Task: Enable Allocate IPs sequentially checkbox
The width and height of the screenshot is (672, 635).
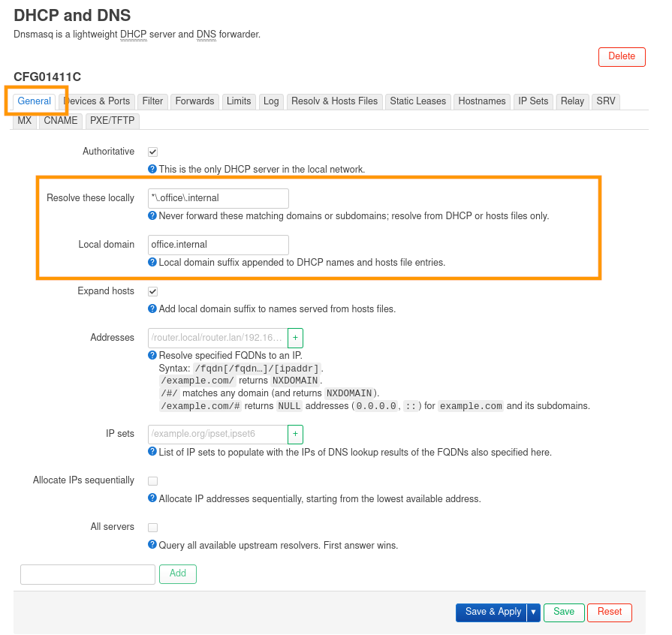Action: 153,480
